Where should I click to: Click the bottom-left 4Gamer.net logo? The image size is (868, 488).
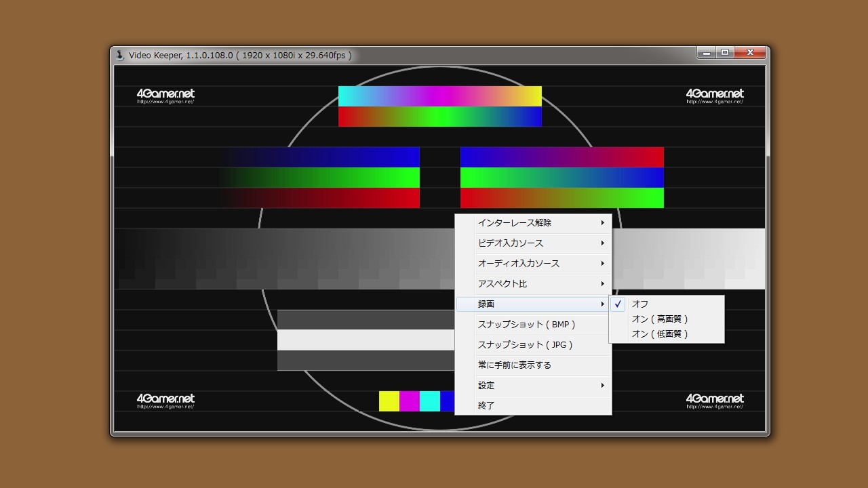pyautogui.click(x=165, y=401)
